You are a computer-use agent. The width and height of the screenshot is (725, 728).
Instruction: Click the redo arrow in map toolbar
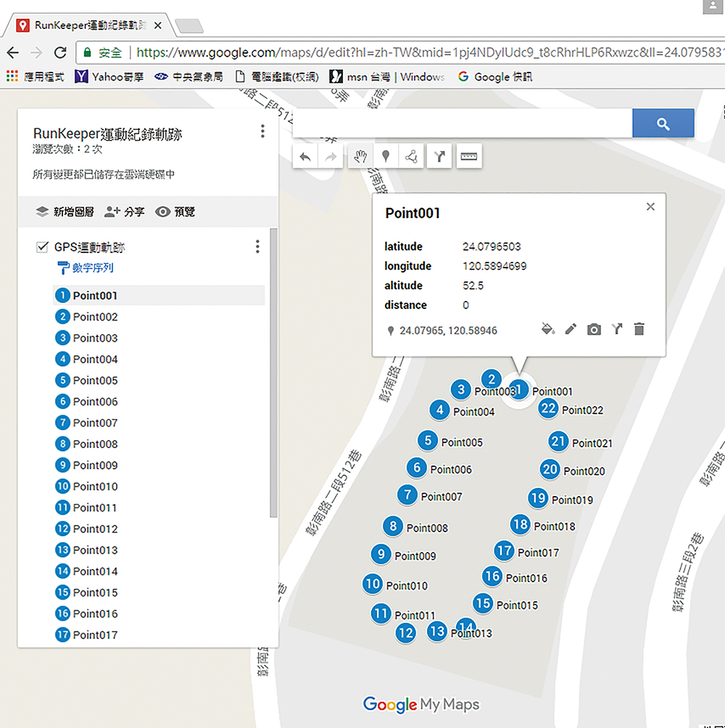[331, 157]
